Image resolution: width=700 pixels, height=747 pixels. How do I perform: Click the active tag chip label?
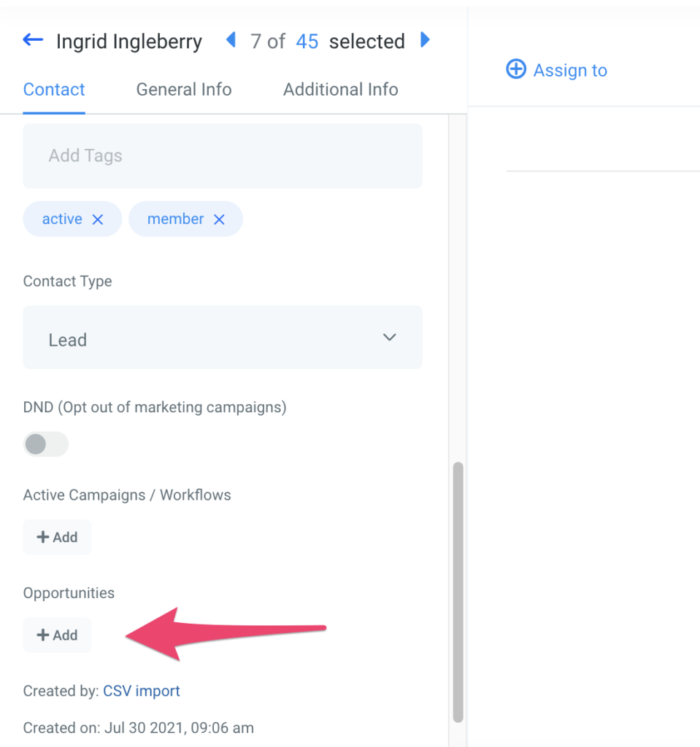tap(62, 219)
